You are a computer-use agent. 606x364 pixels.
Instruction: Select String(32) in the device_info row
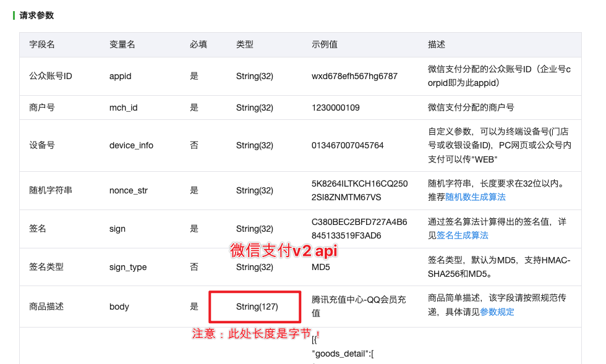[255, 145]
